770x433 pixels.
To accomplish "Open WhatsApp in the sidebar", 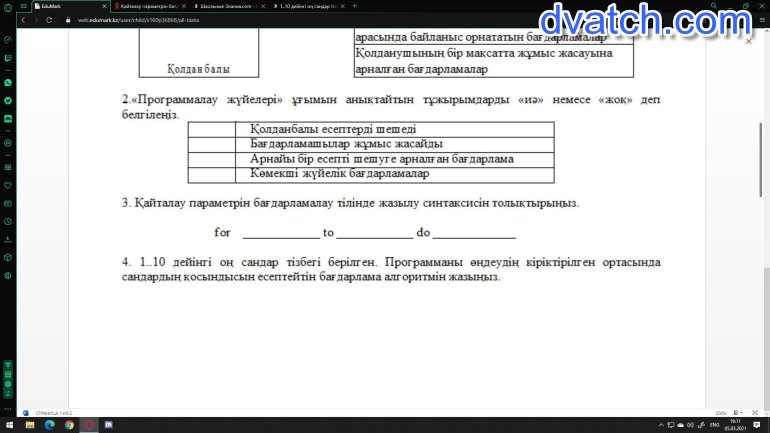I will pos(8,82).
